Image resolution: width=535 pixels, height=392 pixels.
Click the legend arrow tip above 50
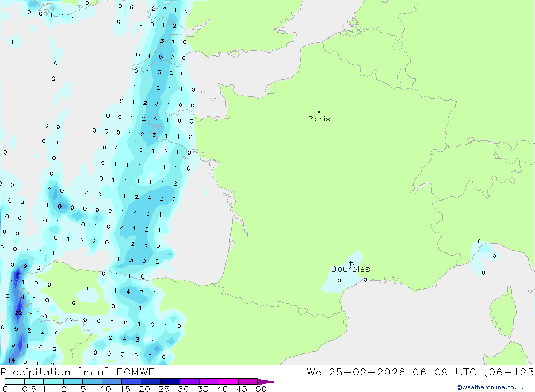(267, 382)
